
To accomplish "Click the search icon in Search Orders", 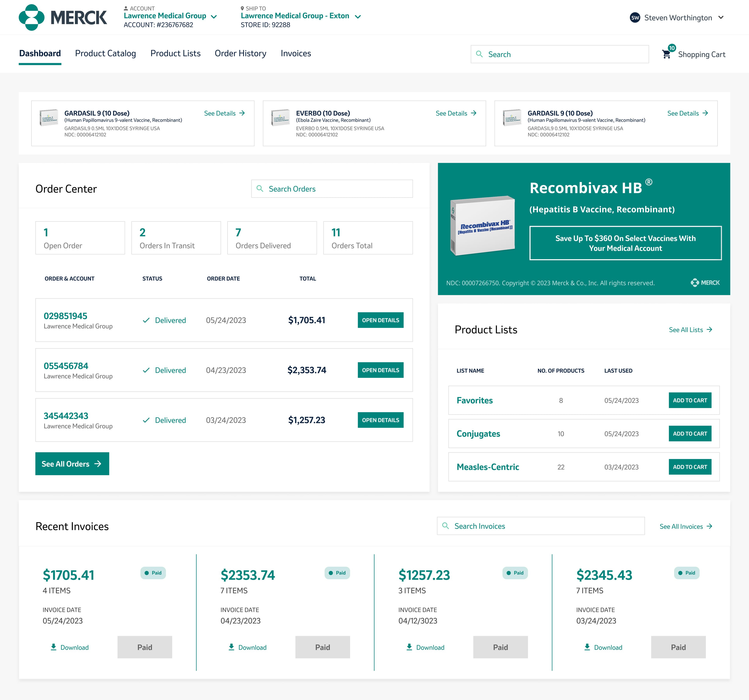I will click(x=260, y=189).
